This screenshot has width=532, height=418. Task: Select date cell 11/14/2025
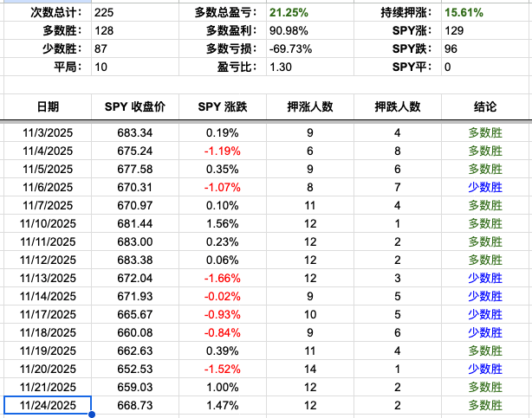48,296
